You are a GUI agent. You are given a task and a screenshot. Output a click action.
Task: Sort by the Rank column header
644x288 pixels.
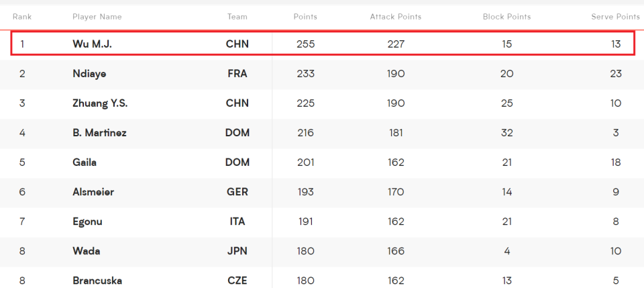point(22,17)
